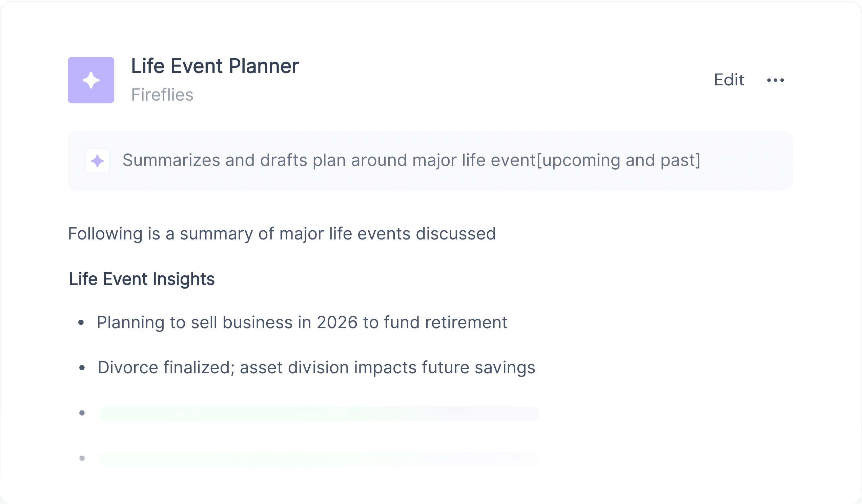The width and height of the screenshot is (862, 504).
Task: Click the first green loading placeholder bar
Action: pyautogui.click(x=319, y=413)
